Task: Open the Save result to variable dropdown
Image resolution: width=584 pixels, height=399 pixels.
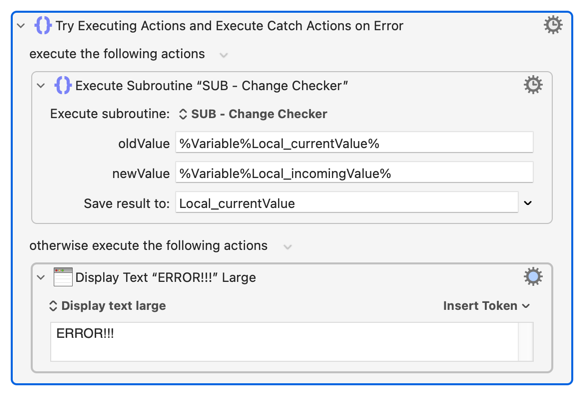Action: coord(527,203)
